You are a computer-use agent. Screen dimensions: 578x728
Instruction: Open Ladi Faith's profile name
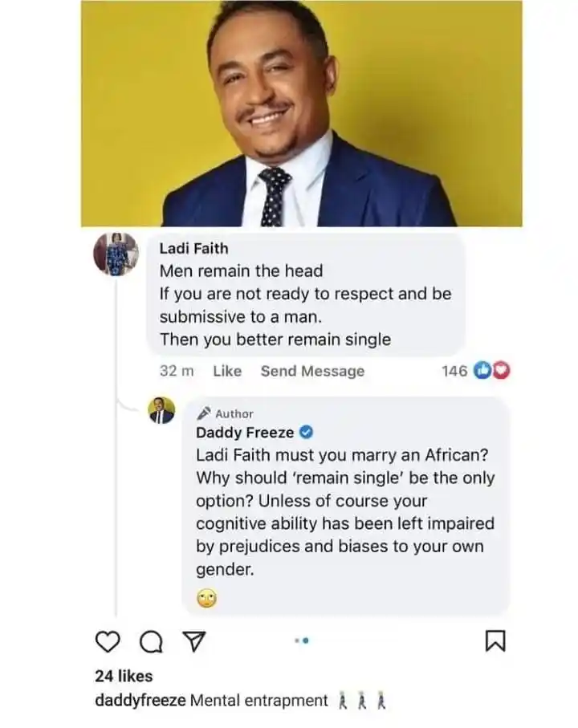tap(193, 249)
